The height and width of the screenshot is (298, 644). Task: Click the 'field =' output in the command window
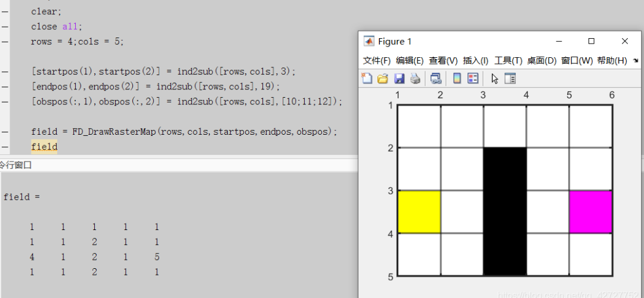[x=22, y=197]
